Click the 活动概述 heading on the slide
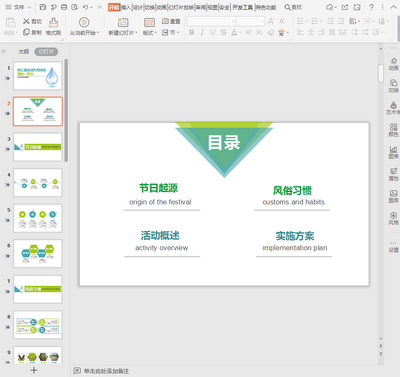The width and height of the screenshot is (400, 377). point(160,235)
